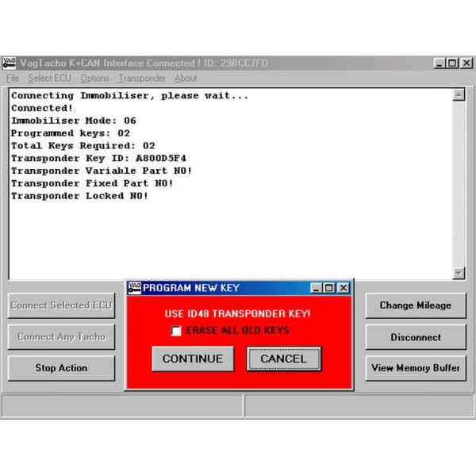
Task: Close the Program New Key dialog
Action: click(344, 288)
